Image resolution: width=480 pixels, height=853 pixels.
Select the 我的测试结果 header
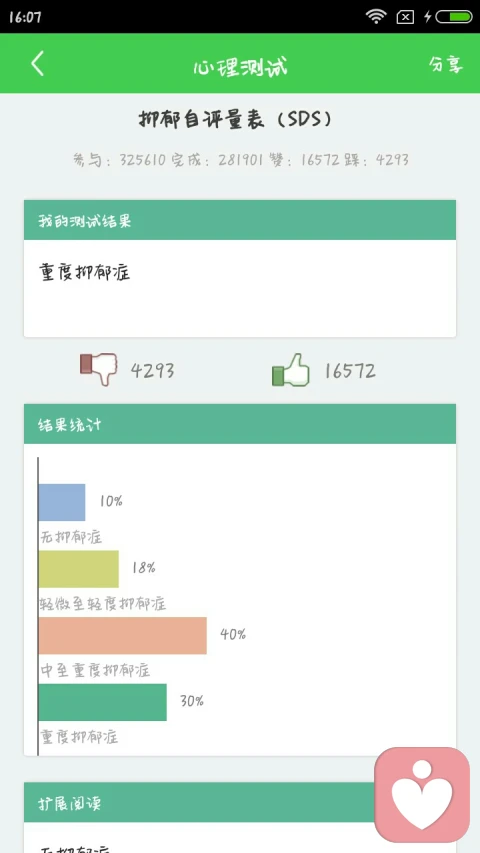click(239, 220)
